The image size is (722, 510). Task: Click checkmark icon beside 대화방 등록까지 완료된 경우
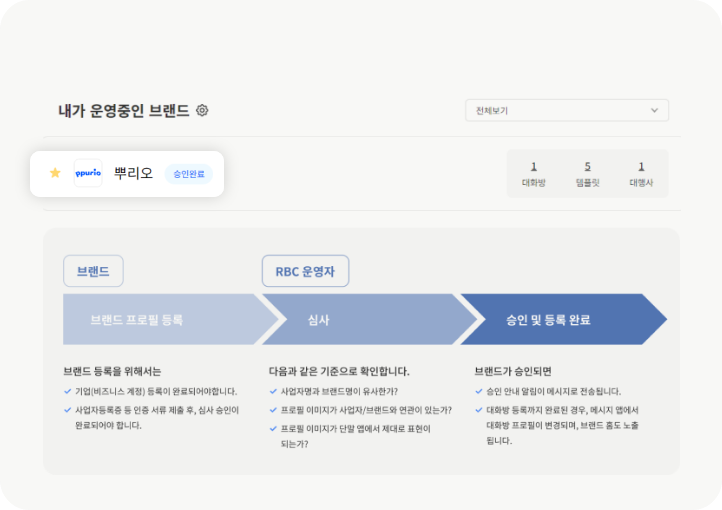(479, 410)
